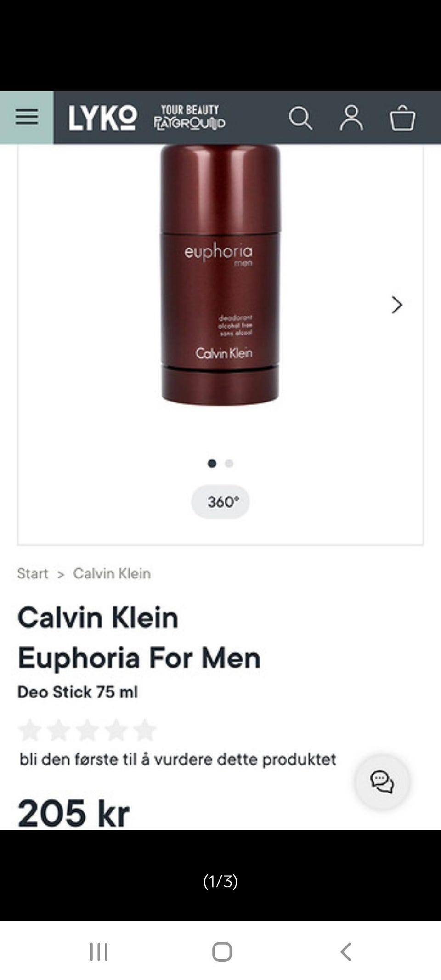This screenshot has width=441, height=980.
Task: Show next product image with right arrow
Action: (397, 305)
